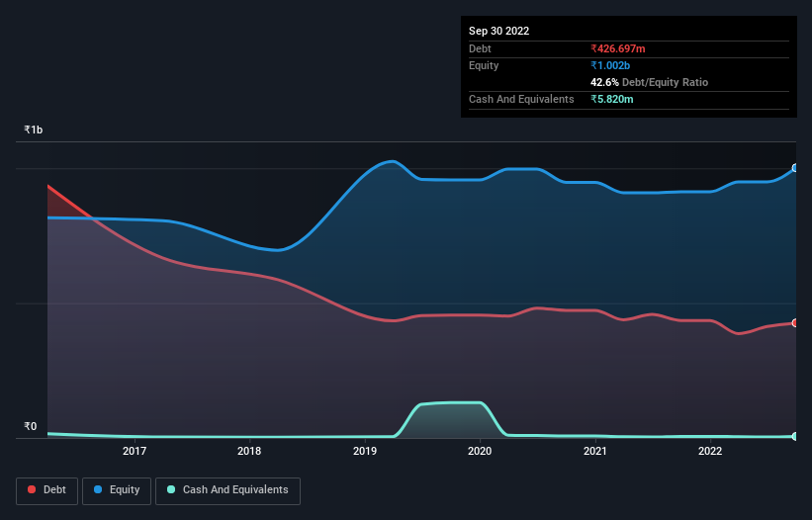Click the 42.6% Debt/Equity Ratio text
The image size is (812, 520).
coord(649,82)
